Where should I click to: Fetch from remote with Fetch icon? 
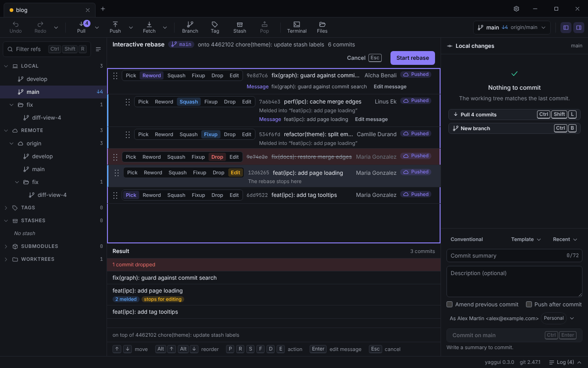click(x=149, y=27)
